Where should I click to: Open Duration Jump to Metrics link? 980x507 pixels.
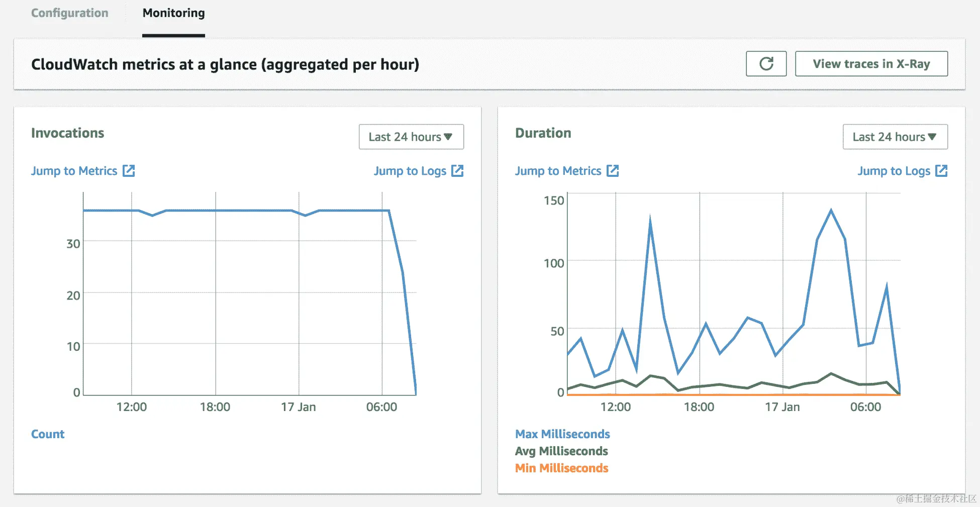(558, 171)
